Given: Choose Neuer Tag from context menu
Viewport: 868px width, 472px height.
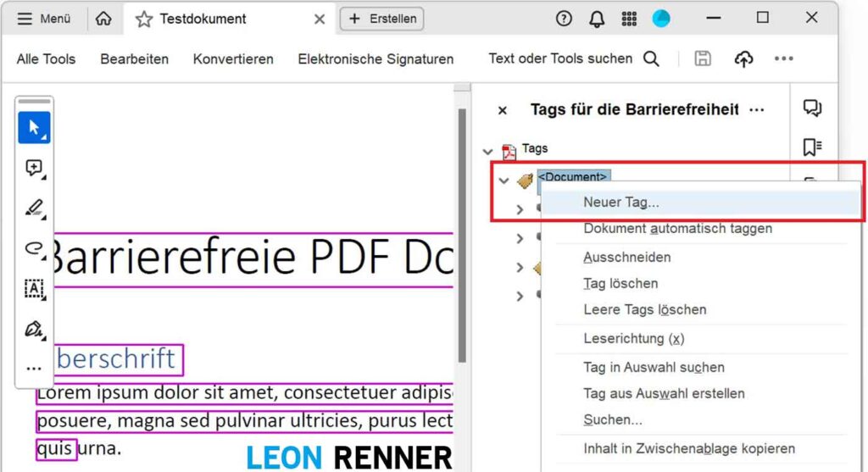Looking at the screenshot, I should [620, 203].
